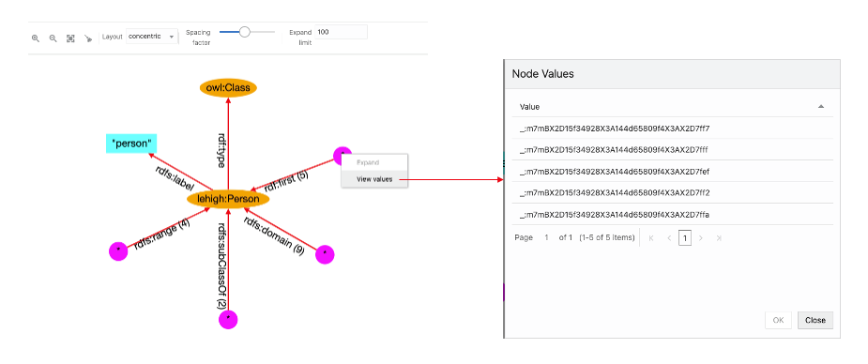
Task: Select the disabled Expand menu entry
Action: (x=368, y=162)
